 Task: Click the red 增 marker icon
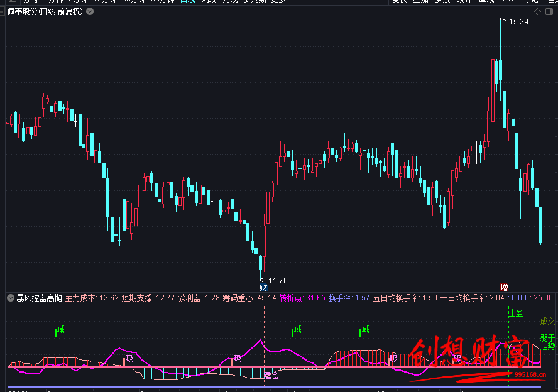point(504,287)
